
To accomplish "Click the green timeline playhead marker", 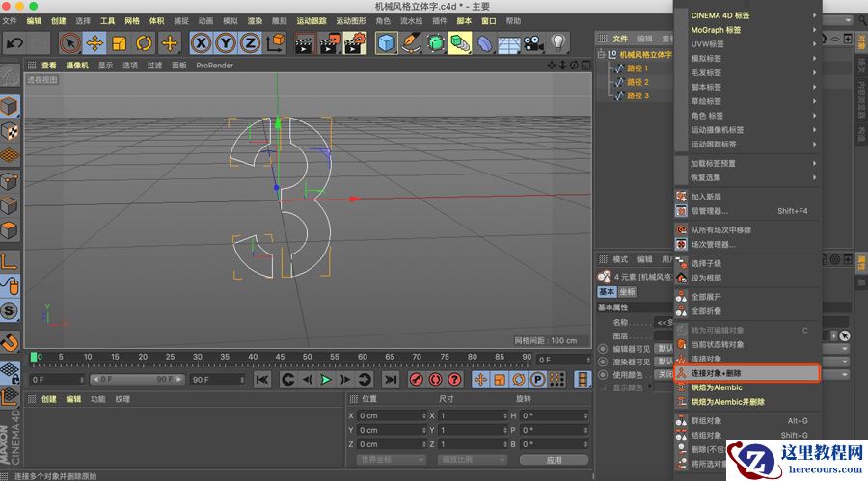I will [x=34, y=358].
